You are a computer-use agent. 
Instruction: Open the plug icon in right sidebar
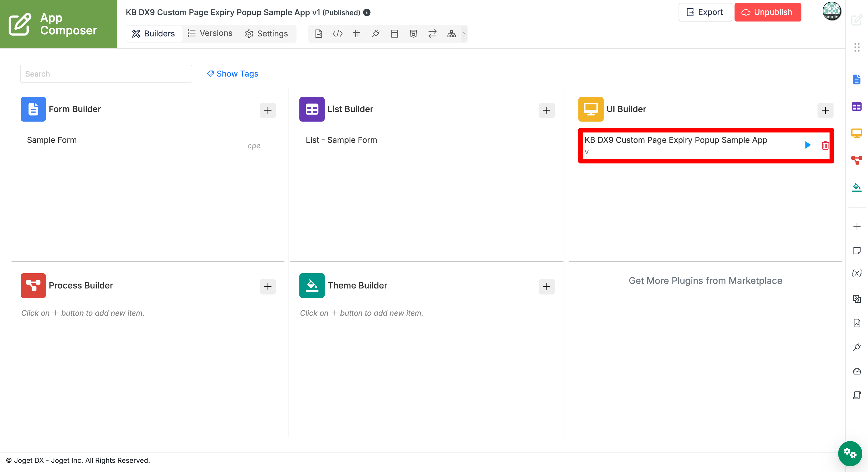[857, 347]
